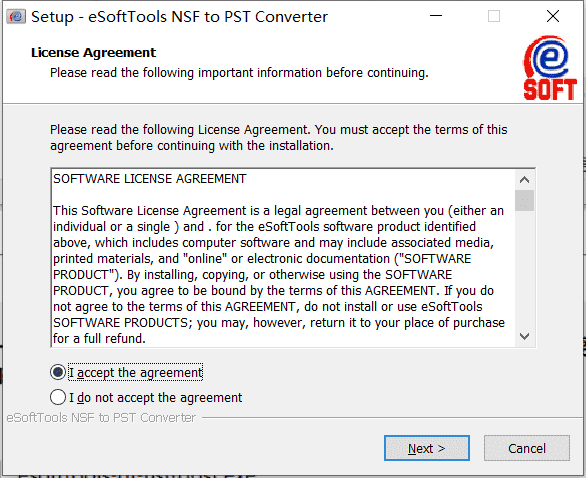This screenshot has width=586, height=478.
Task: Click the Next button to continue
Action: tap(427, 448)
